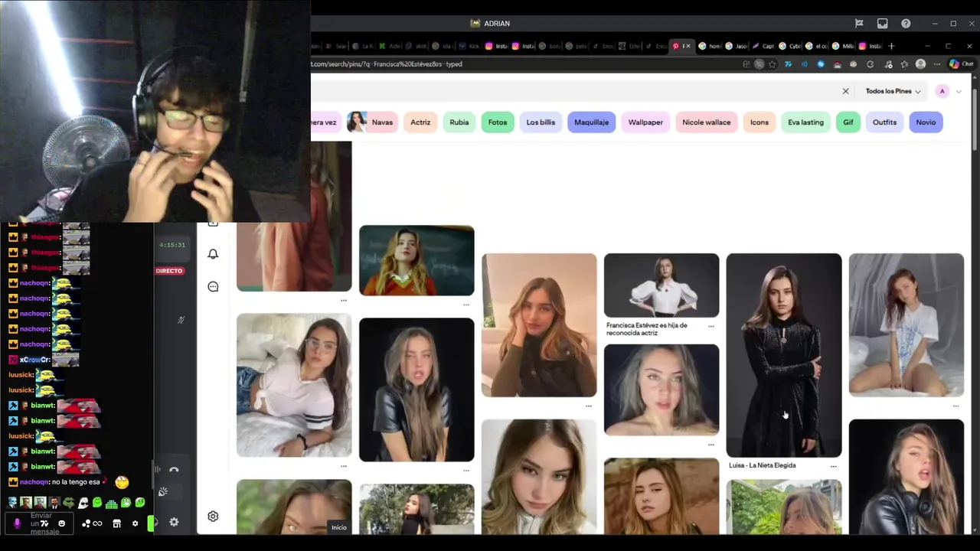980x551 pixels.
Task: Open more options for glasses girl on bed pin
Action: click(x=343, y=466)
